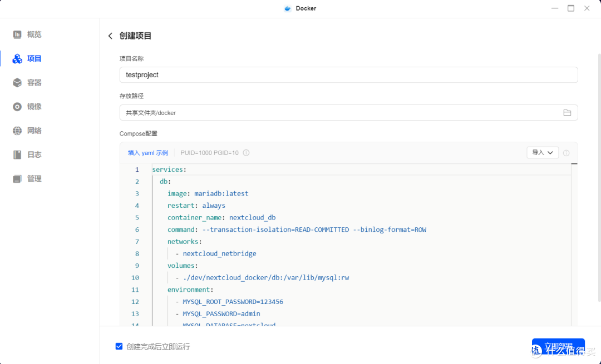Click the line "restart: always"

196,206
